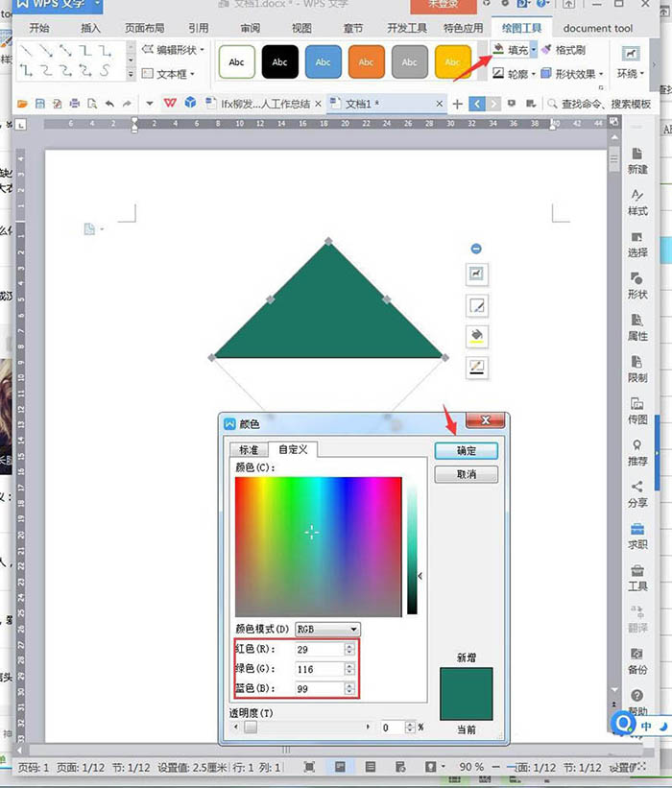672x788 pixels.
Task: Click the 红色(R) value field
Action: pyautogui.click(x=320, y=649)
